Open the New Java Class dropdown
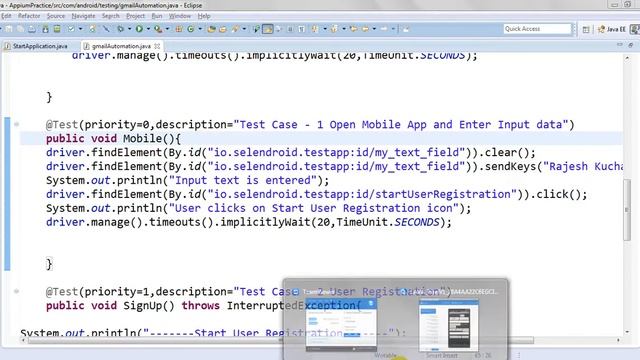This screenshot has height=360, width=640. point(200,29)
